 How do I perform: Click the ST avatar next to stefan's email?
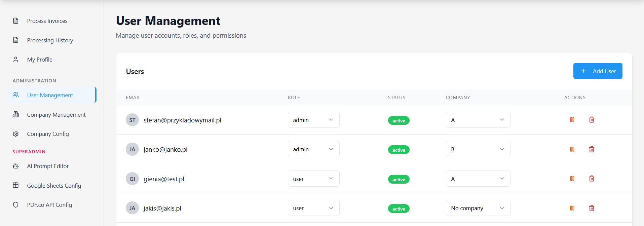click(132, 120)
